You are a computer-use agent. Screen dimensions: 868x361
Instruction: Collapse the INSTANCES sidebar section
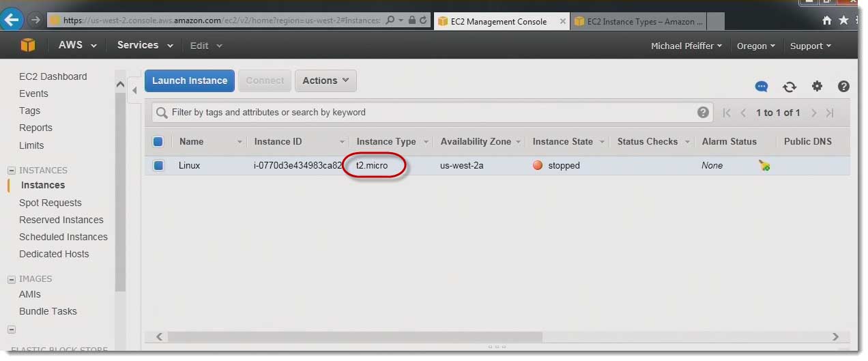click(12, 171)
